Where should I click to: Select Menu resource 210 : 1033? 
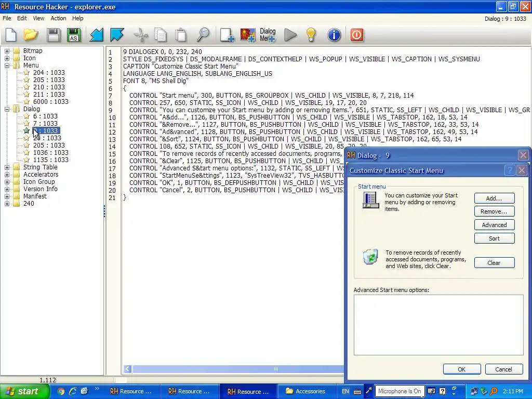(49, 87)
